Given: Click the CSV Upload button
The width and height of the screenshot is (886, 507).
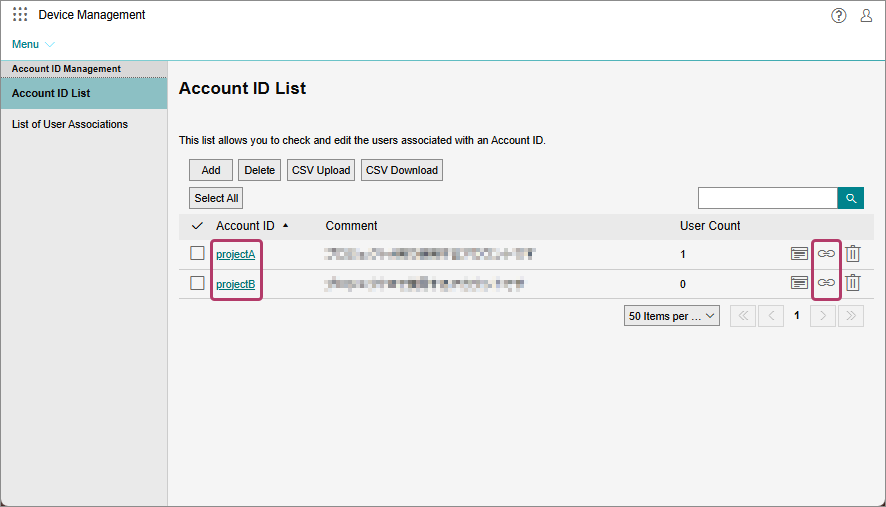Looking at the screenshot, I should (321, 170).
